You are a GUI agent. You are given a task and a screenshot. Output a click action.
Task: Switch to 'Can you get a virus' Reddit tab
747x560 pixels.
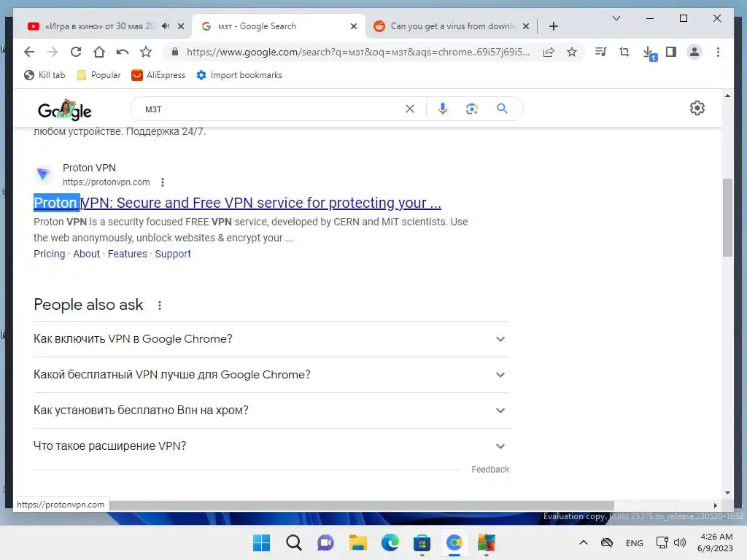pos(452,26)
